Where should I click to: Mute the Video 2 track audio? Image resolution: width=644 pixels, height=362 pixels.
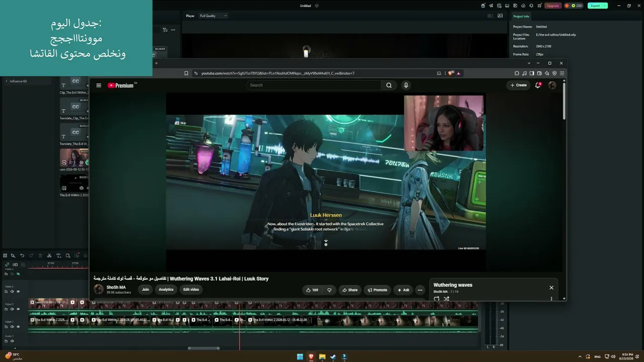click(x=12, y=309)
